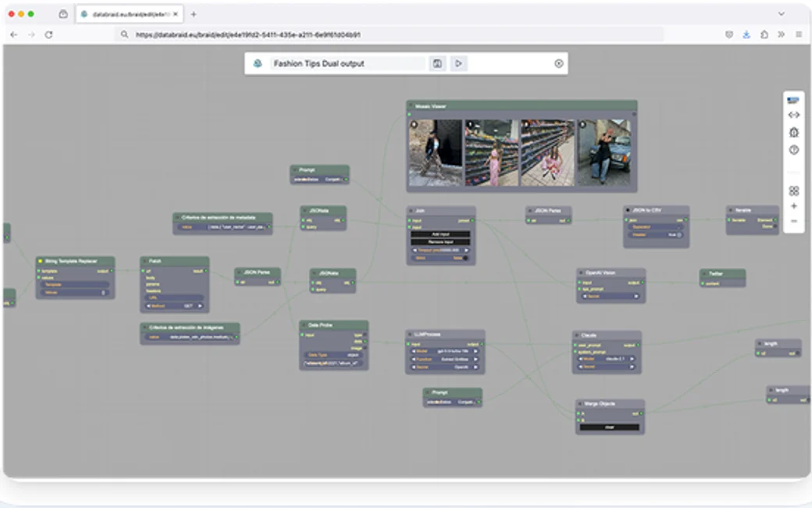Click the Databraid logo in the title toolbar
Screen dimensions: 812x508
point(258,64)
